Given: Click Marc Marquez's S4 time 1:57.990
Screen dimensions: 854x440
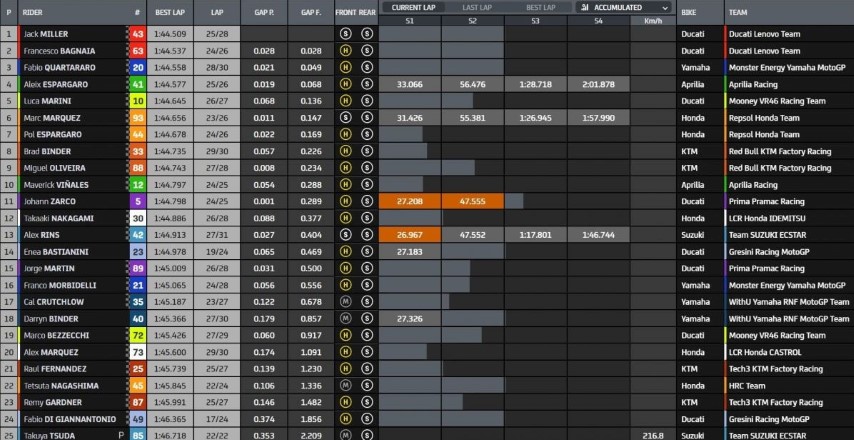Looking at the screenshot, I should (x=599, y=118).
